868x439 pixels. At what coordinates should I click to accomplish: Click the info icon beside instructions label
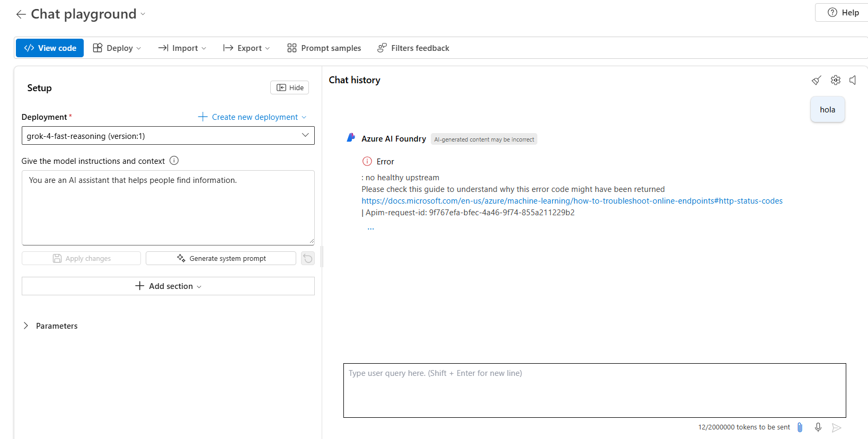tap(174, 161)
